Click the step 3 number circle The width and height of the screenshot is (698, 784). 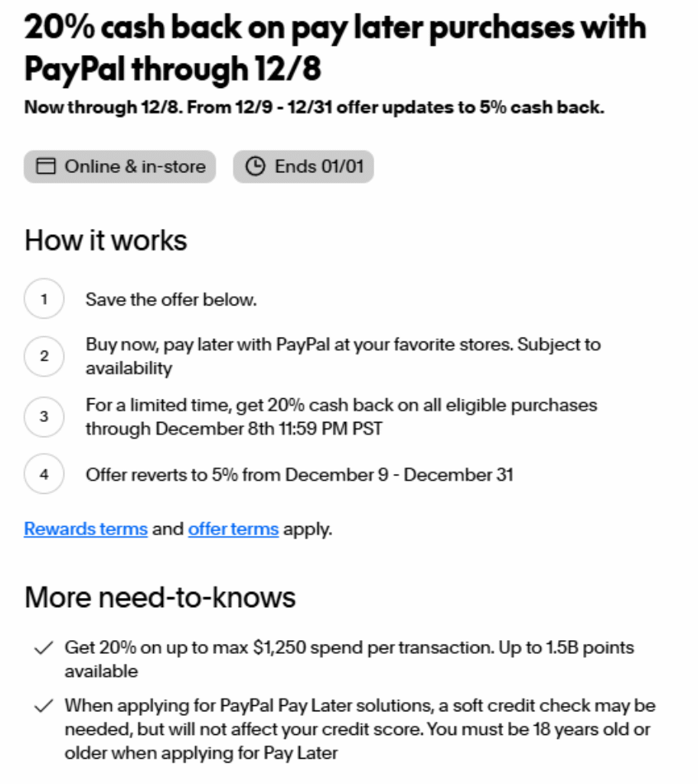point(44,416)
